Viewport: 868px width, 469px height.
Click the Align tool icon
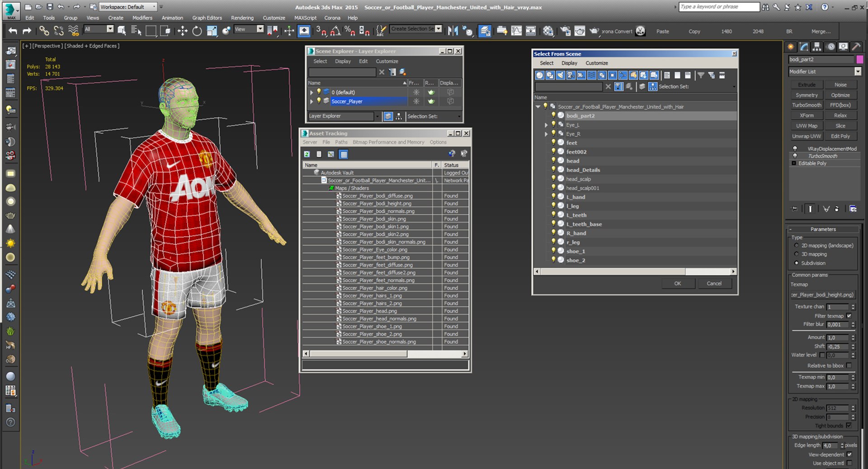pyautogui.click(x=468, y=31)
